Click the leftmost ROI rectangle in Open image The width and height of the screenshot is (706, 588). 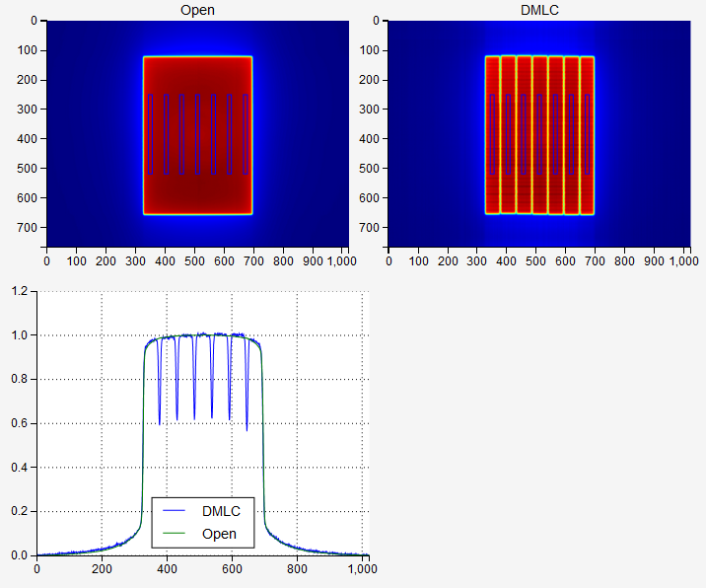151,134
